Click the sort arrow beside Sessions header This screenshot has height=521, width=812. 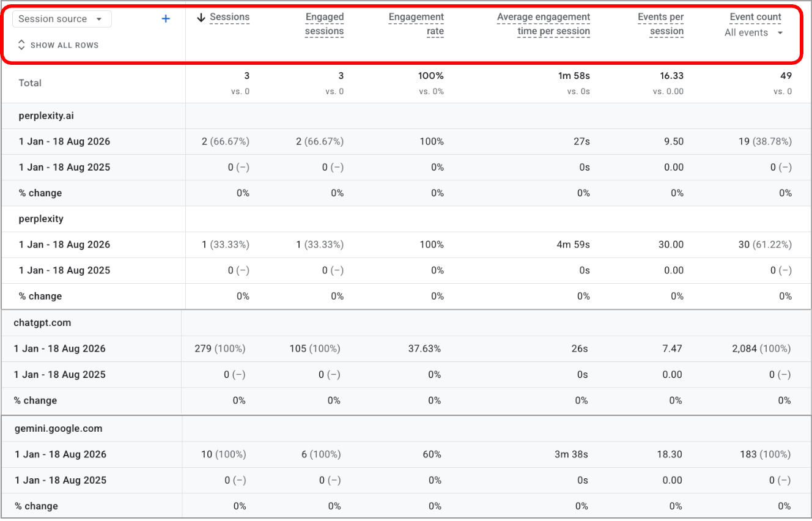[201, 18]
